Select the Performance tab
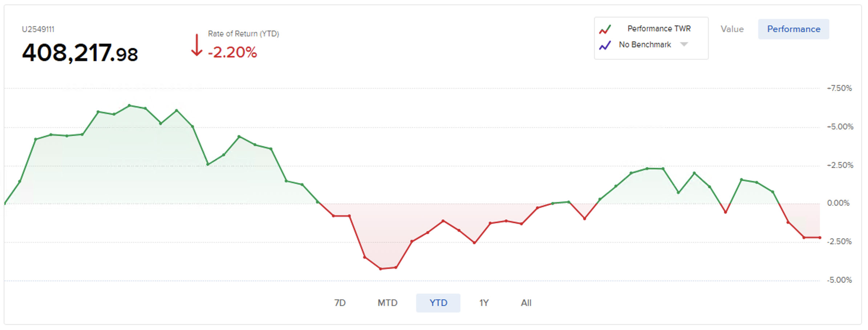 (x=793, y=29)
